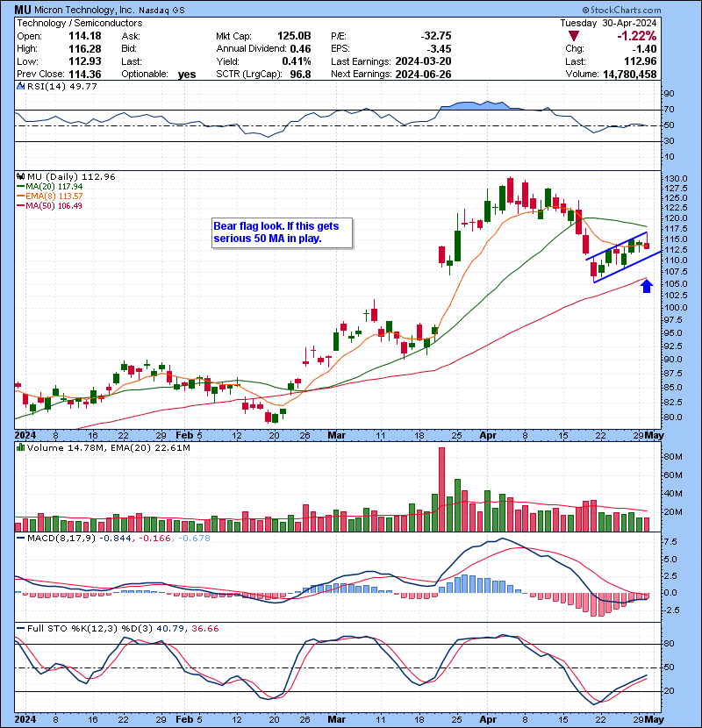Viewport: 702px width, 728px height.
Task: Click the Open value 114.18
Action: pos(85,36)
